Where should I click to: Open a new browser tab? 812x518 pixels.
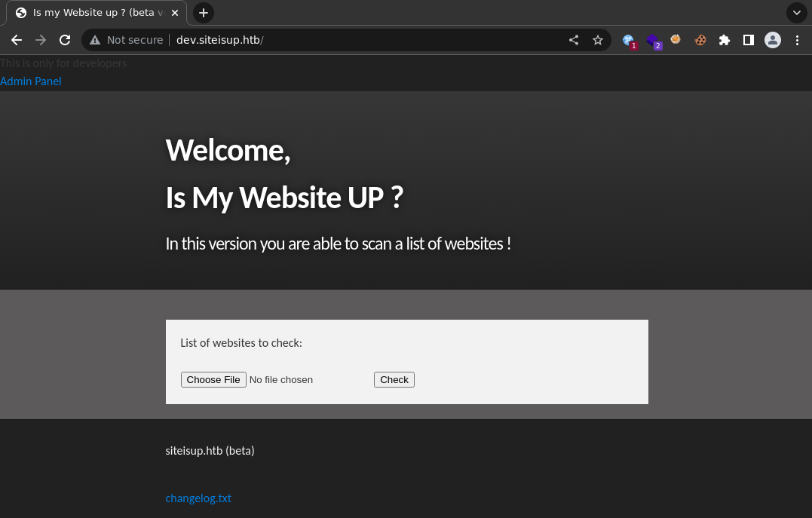204,13
